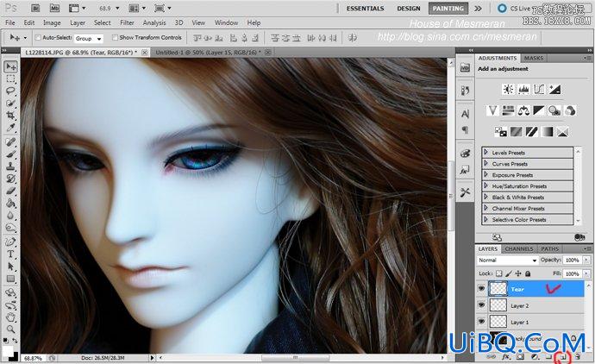Select the Healing Brush tool
595x364 pixels.
pyautogui.click(x=10, y=142)
